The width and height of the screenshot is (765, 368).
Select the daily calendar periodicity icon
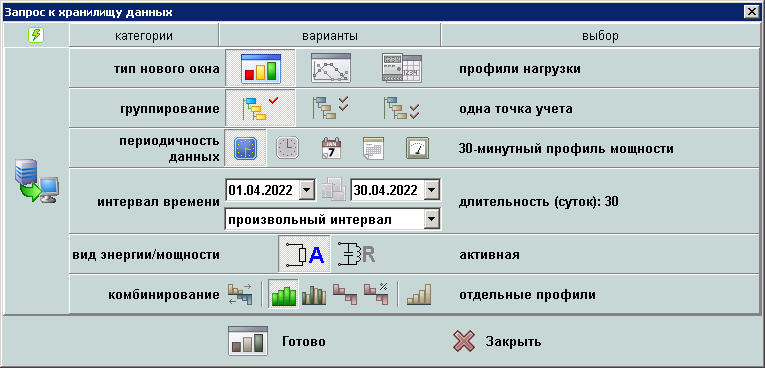coord(331,148)
